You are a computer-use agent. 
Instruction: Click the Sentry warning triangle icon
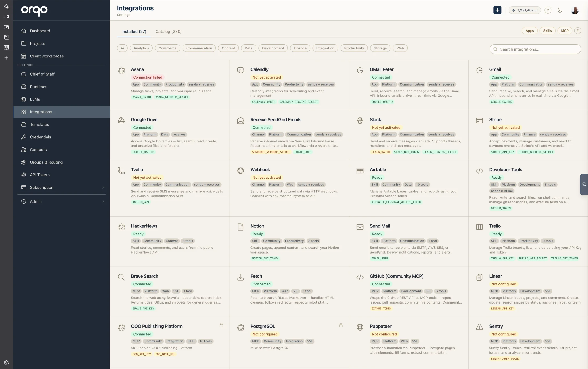[x=479, y=327]
